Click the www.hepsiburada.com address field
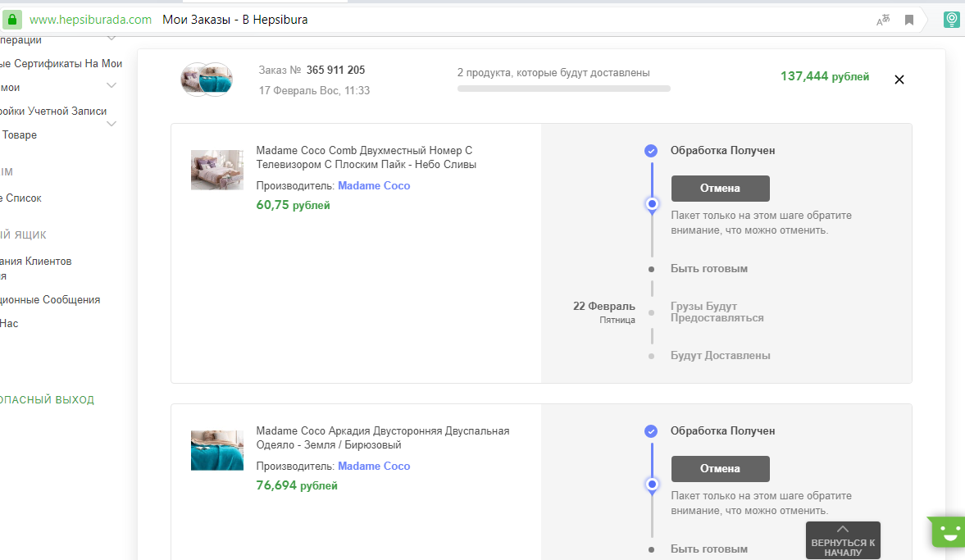The image size is (965, 560). click(90, 20)
